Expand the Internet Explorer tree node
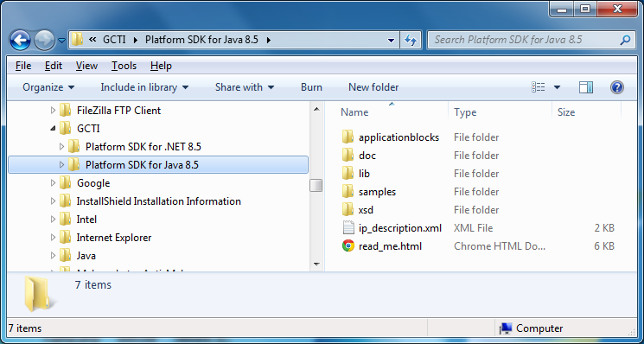This screenshot has height=344, width=644. tap(53, 238)
